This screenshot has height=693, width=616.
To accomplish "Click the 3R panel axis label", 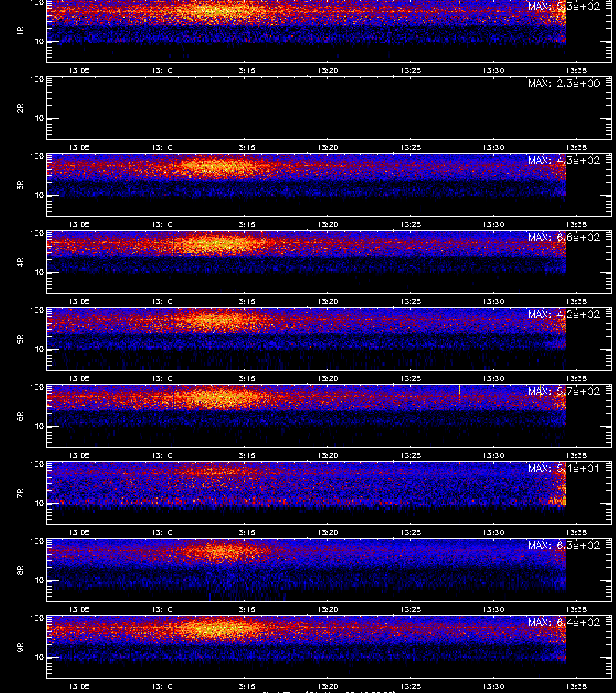I will [x=20, y=185].
